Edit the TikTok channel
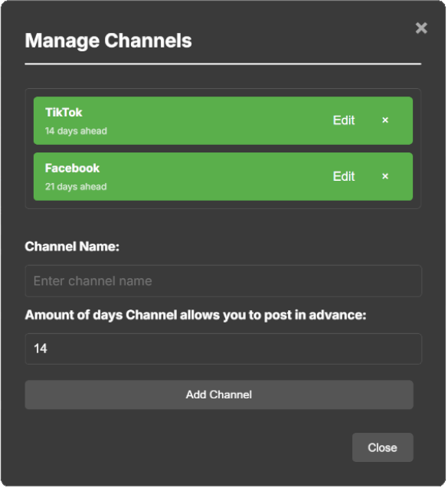 pyautogui.click(x=344, y=120)
